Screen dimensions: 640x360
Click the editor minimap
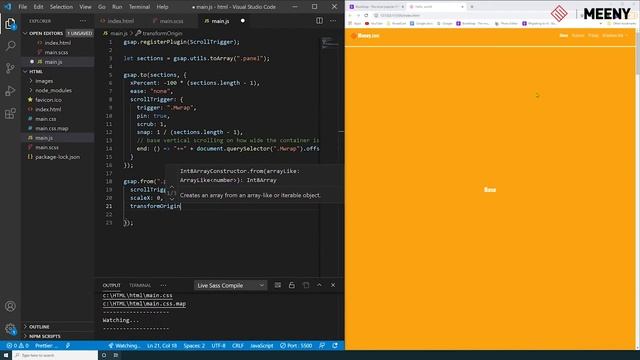coord(329,42)
